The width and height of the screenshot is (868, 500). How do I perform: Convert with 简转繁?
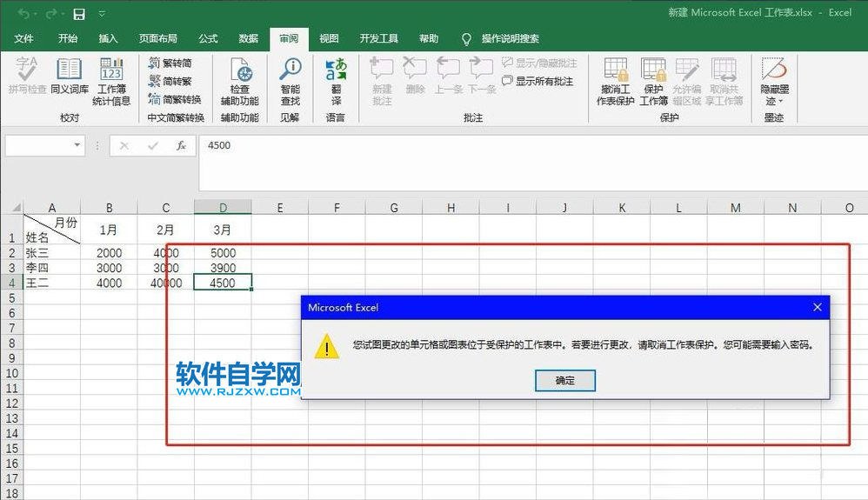[x=170, y=82]
